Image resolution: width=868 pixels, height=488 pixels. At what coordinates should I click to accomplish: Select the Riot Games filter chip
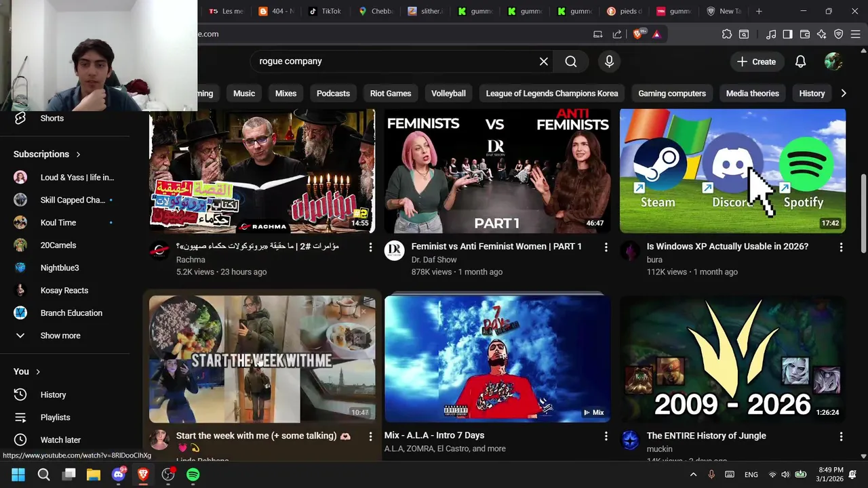pyautogui.click(x=391, y=94)
